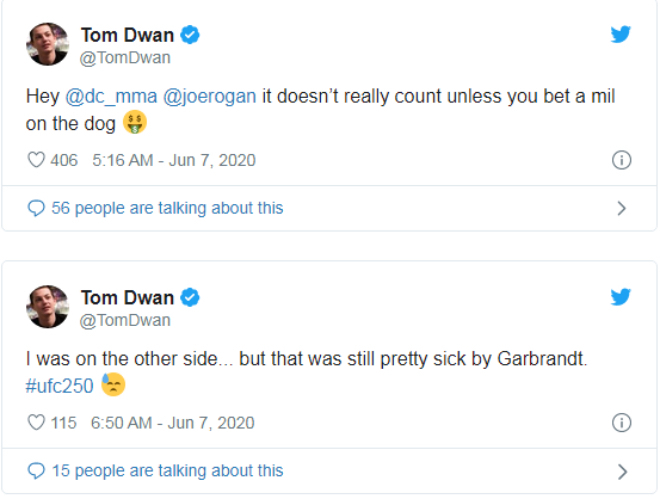660x499 pixels.
Task: Click the Twitter bird icon on first tweet
Action: (x=621, y=35)
